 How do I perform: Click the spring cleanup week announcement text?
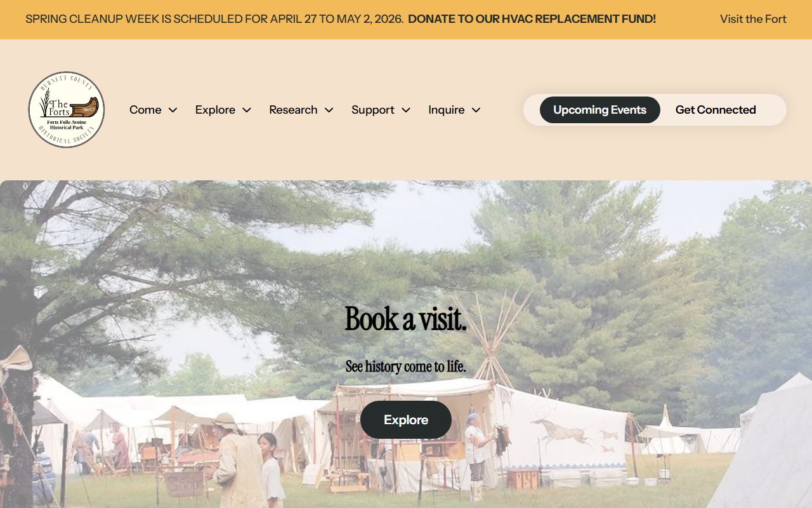pos(214,19)
